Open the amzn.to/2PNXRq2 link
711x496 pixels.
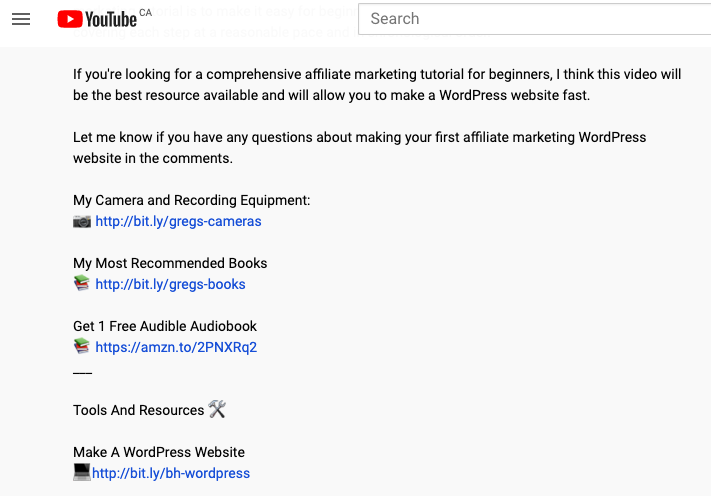coord(176,347)
